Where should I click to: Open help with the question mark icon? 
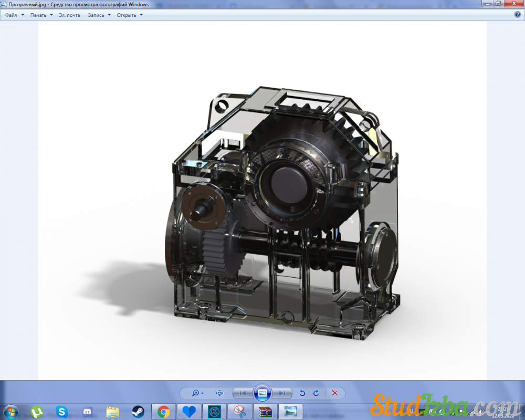(x=517, y=14)
